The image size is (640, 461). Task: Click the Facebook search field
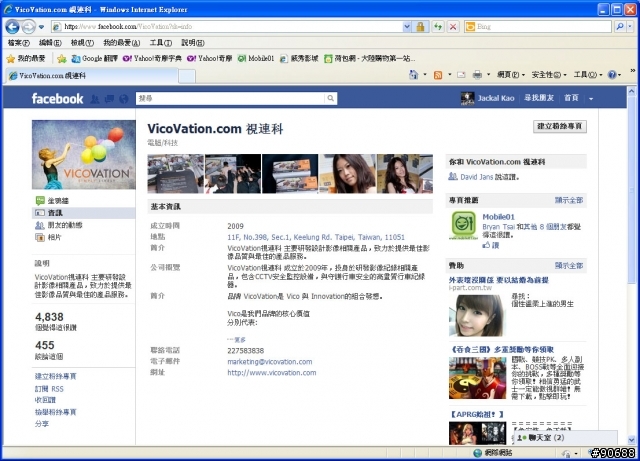click(x=231, y=98)
